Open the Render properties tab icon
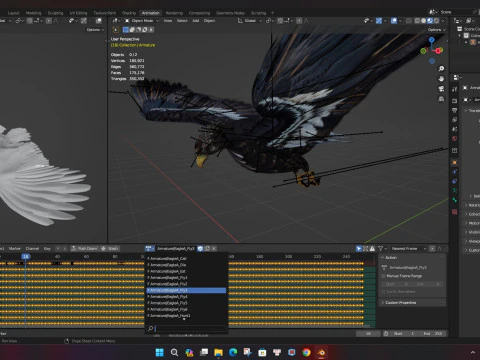Image resolution: width=480 pixels, height=360 pixels. point(454,101)
